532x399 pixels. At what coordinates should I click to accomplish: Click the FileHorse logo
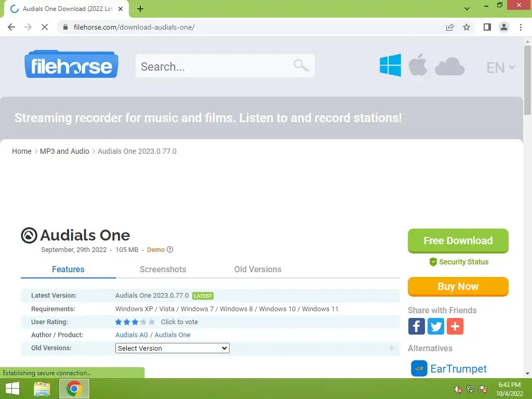tap(71, 64)
